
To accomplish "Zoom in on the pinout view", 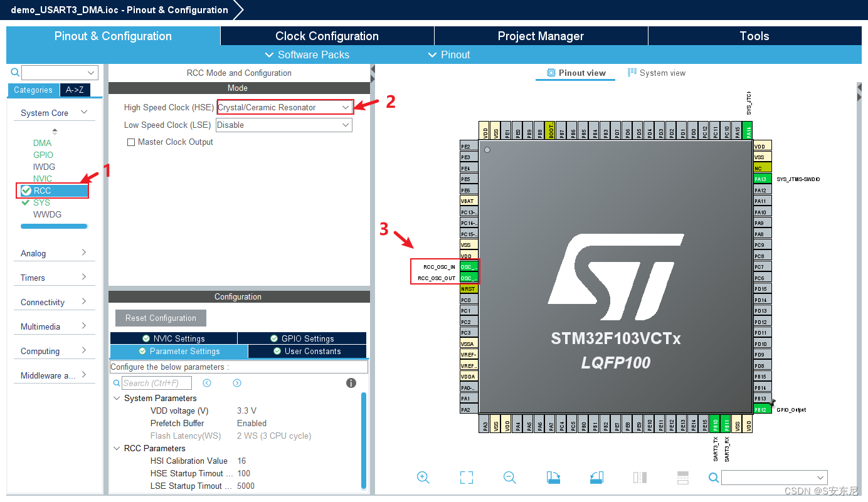I will pyautogui.click(x=423, y=478).
